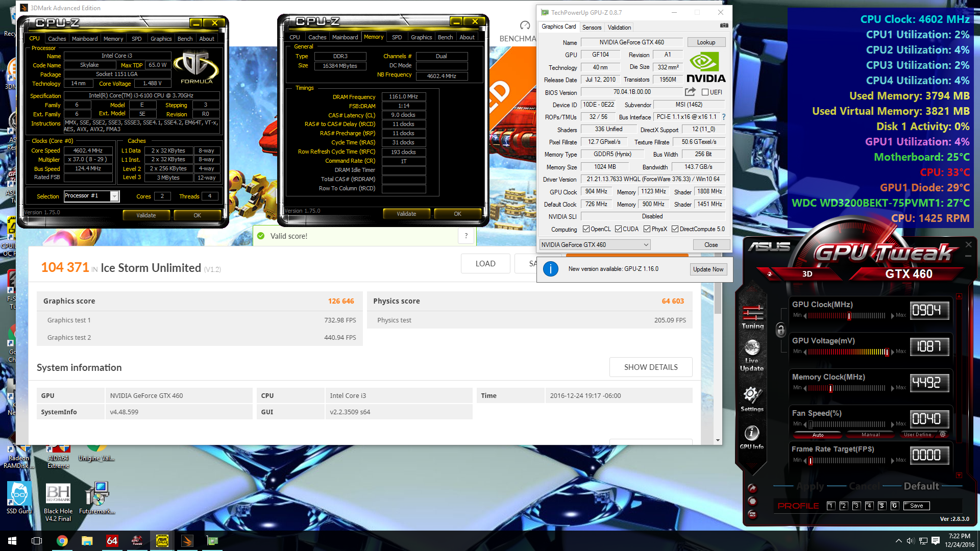Toggle the PhysX checkbox

tap(647, 229)
